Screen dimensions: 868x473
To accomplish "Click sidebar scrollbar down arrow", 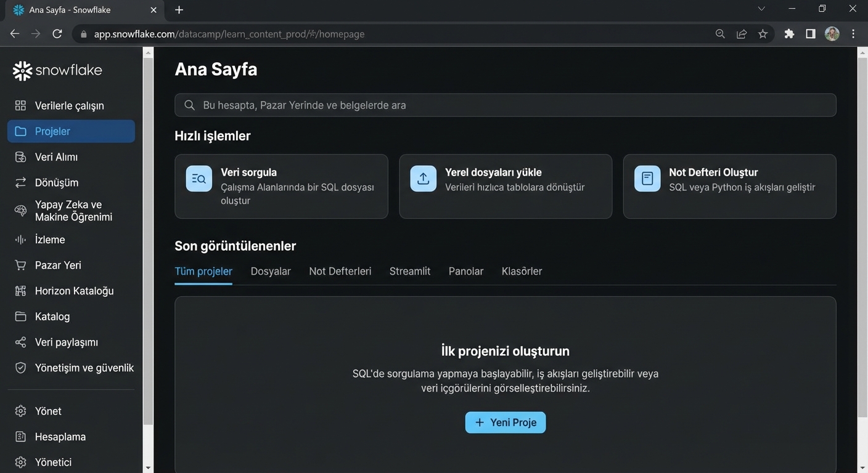I will click(x=148, y=467).
